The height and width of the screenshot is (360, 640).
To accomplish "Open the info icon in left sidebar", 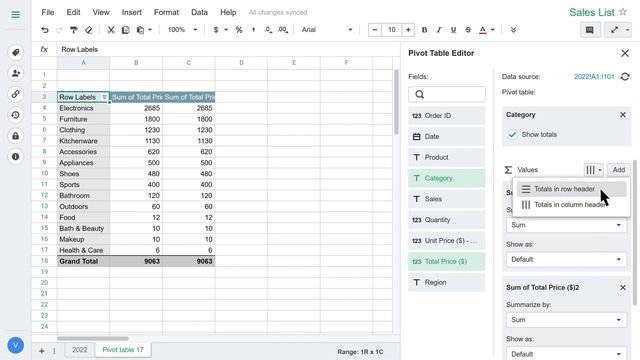I will (x=16, y=157).
